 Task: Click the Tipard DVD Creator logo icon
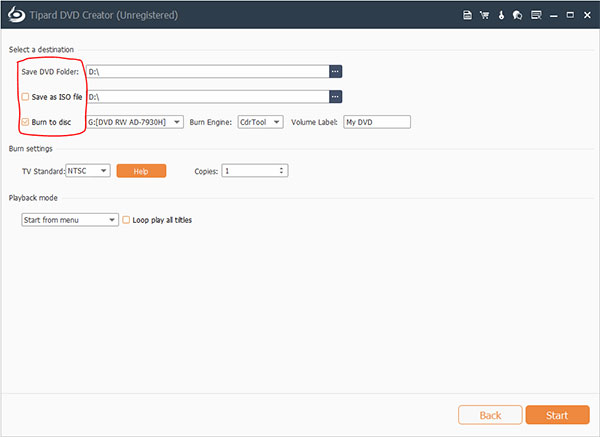[x=16, y=15]
